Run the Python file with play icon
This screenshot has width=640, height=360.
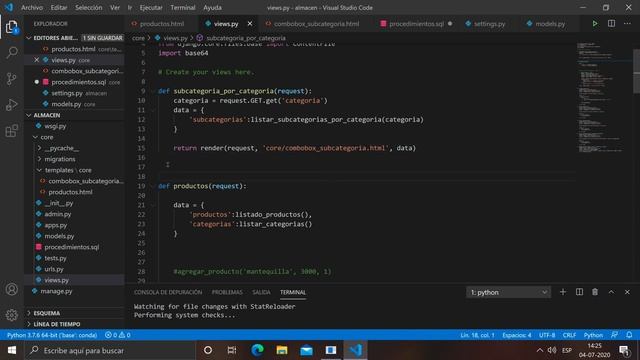coord(595,24)
